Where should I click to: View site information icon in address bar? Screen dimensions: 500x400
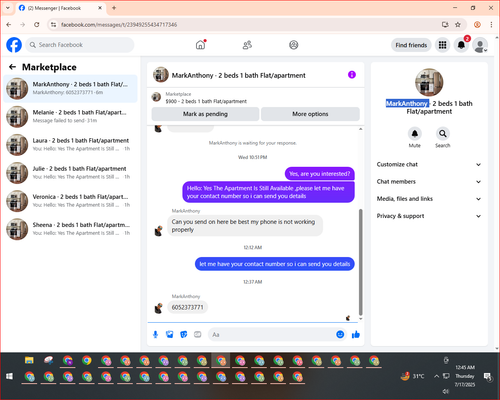pos(53,25)
